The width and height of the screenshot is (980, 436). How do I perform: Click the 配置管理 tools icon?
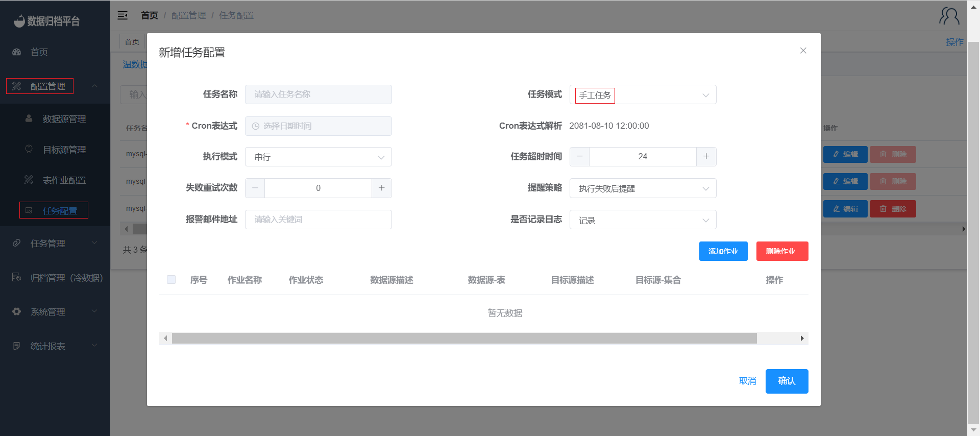coord(17,86)
